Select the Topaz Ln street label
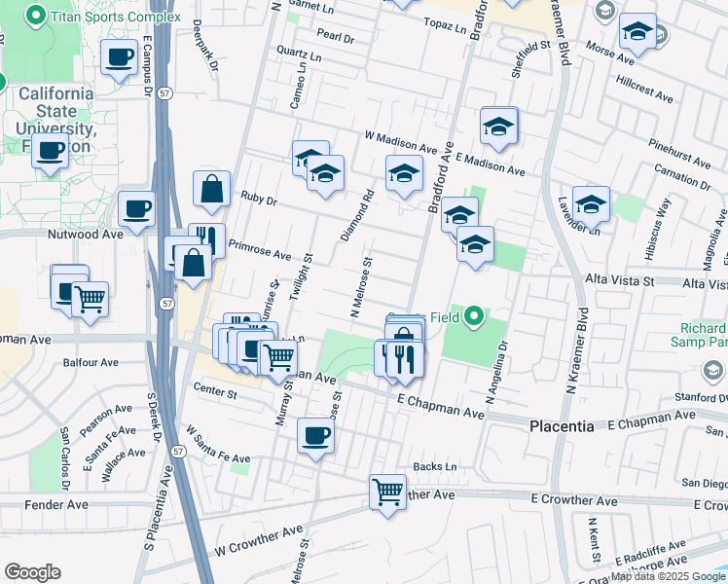This screenshot has height=584, width=728. click(x=445, y=25)
